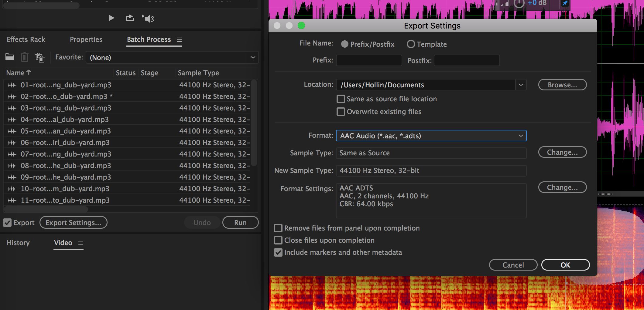644x310 pixels.
Task: Click Change... button next to Format Settings
Action: (x=562, y=187)
